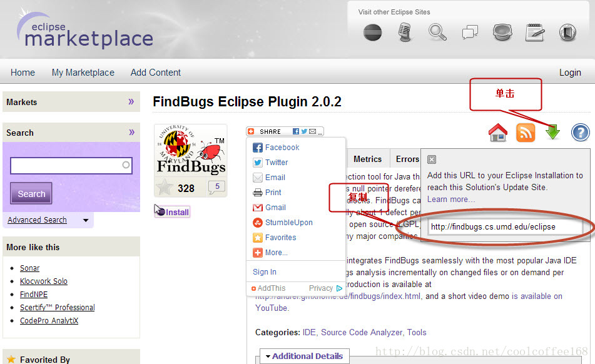This screenshot has height=364, width=595.
Task: Open the Tools category link
Action: point(417,333)
